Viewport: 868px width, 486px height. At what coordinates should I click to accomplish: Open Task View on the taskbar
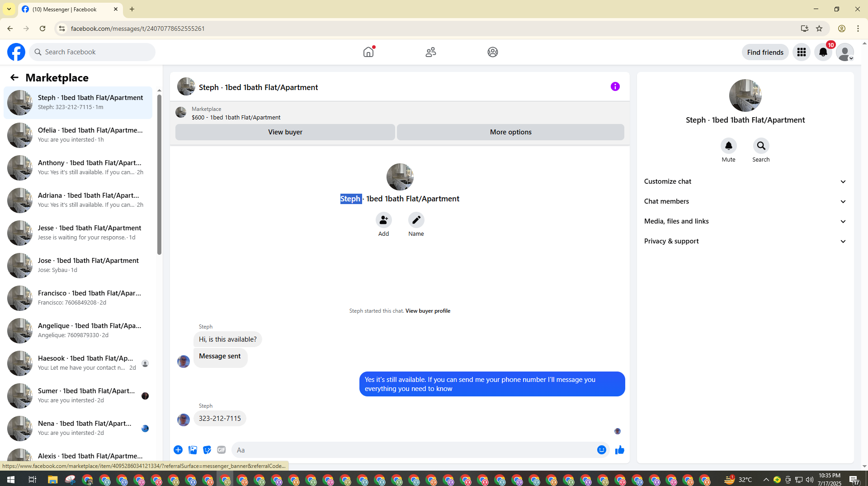(x=32, y=480)
